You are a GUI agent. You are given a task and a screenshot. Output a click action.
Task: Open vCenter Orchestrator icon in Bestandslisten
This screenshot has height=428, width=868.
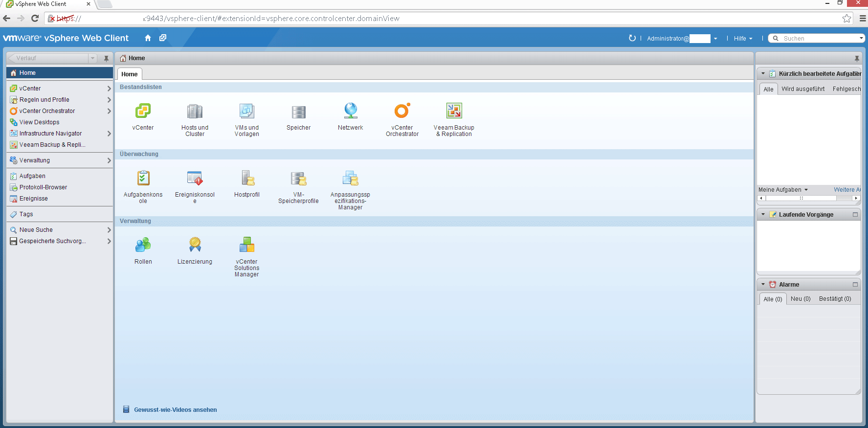402,111
